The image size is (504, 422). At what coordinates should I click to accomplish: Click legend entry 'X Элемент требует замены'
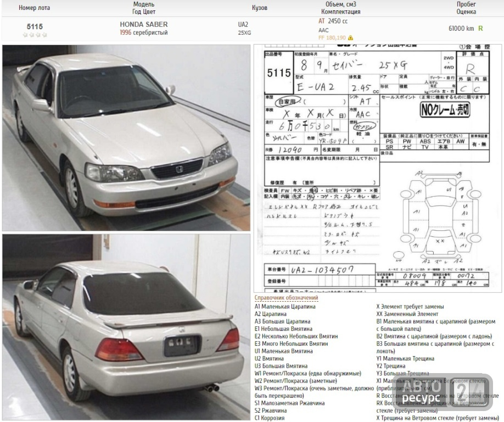coord(410,307)
